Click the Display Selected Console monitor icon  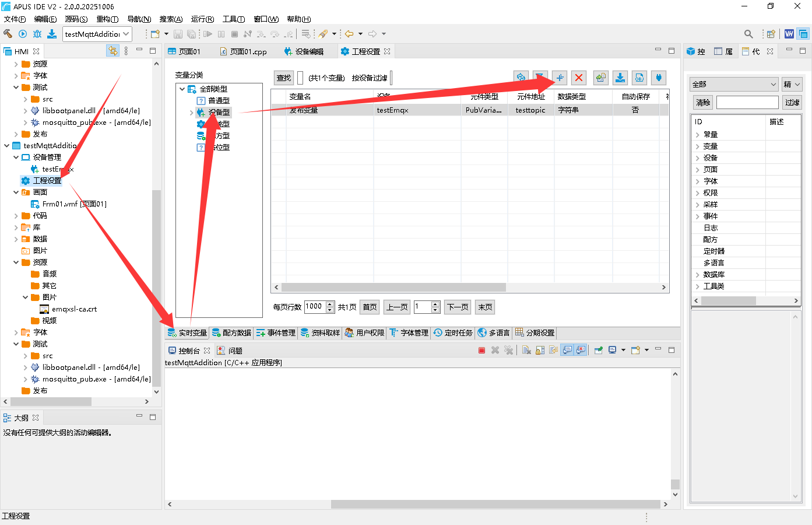[x=612, y=350]
